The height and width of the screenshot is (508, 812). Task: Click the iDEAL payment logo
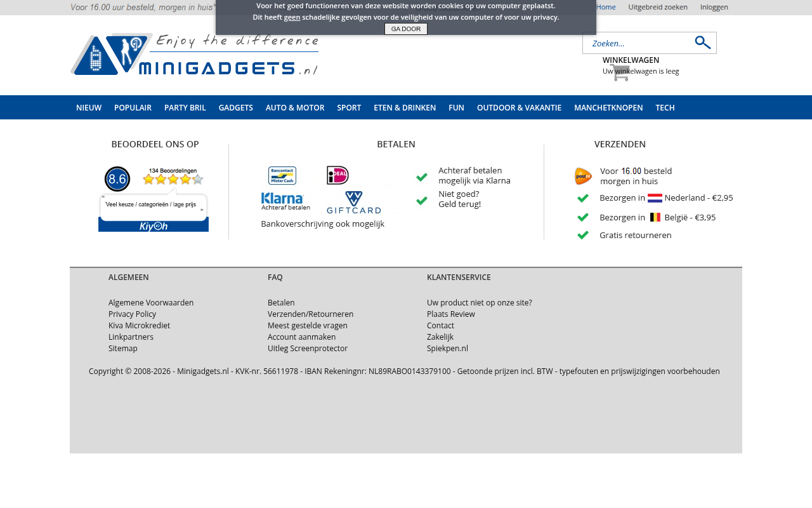[337, 175]
